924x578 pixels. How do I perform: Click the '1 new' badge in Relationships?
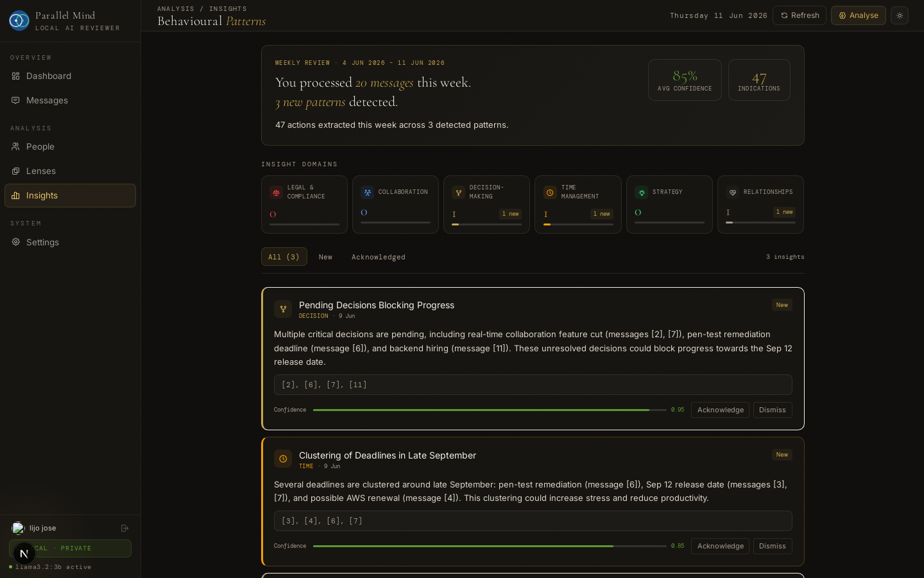pos(784,212)
